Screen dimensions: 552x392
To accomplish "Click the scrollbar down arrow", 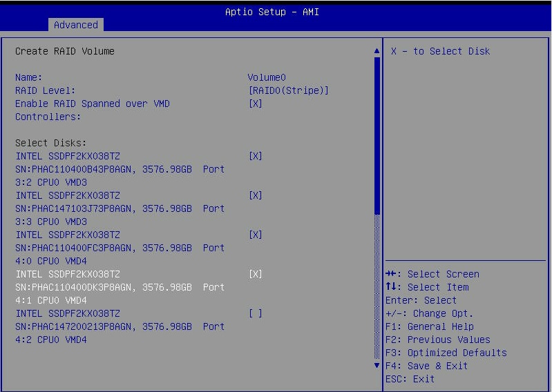I will 377,365.
